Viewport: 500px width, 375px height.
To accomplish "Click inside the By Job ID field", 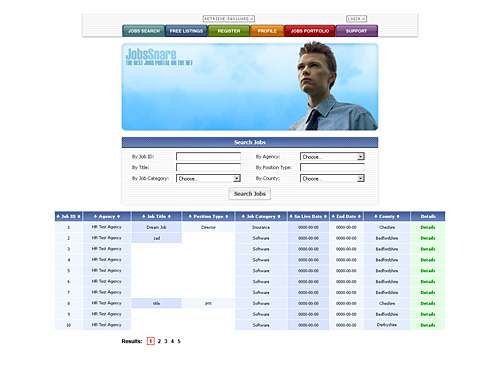I will click(x=208, y=156).
